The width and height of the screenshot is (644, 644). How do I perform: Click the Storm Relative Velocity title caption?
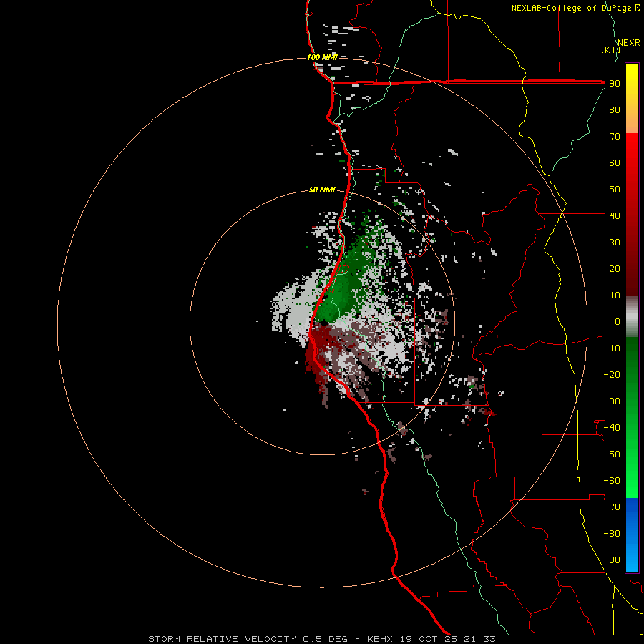321,639
